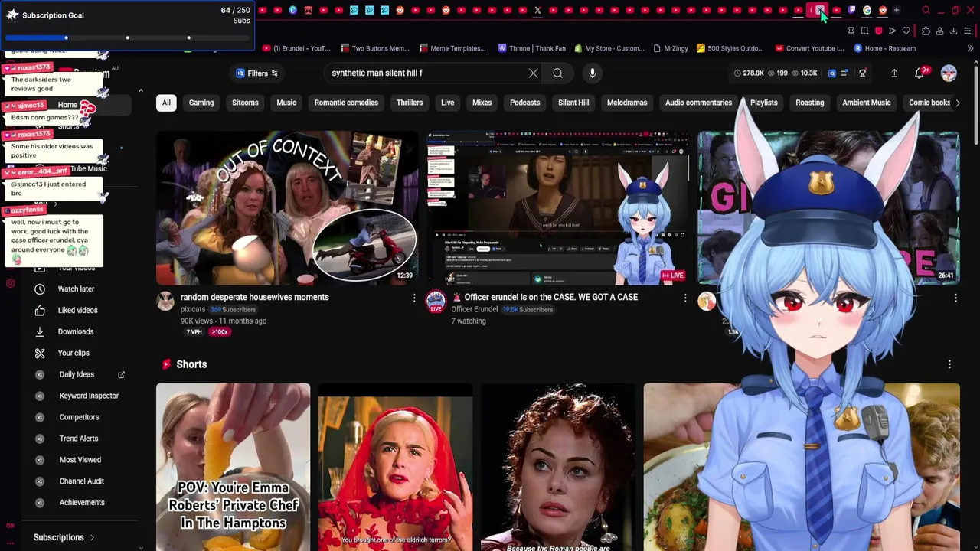This screenshot has width=980, height=551.
Task: Show more filter chips with right arrow
Action: tap(957, 103)
